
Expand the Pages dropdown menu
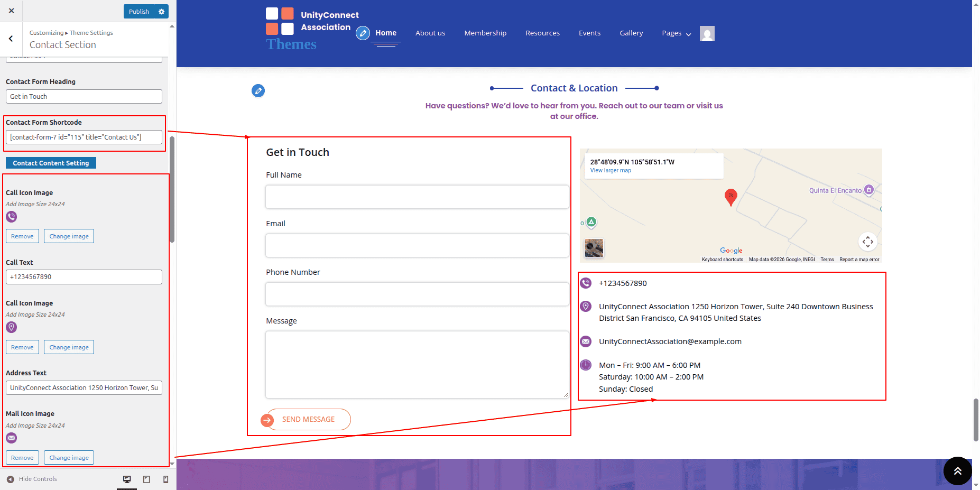676,33
